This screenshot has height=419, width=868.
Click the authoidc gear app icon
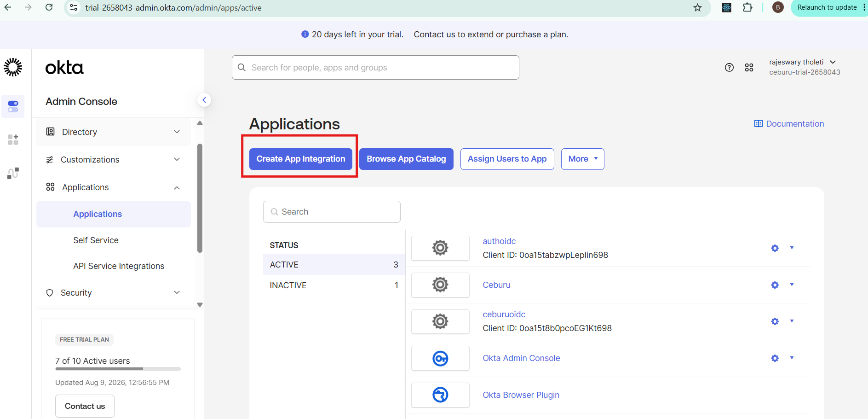click(440, 248)
